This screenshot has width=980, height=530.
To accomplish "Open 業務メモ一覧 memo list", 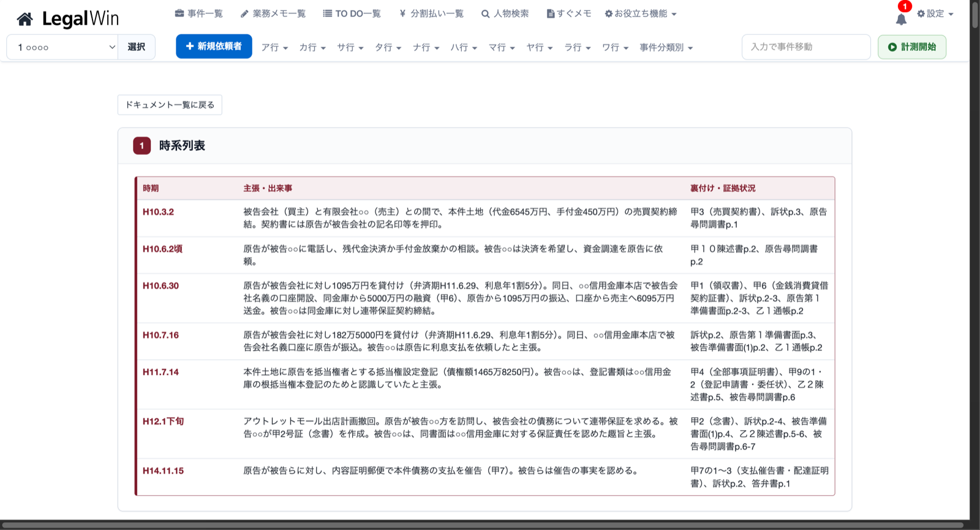I will (273, 13).
